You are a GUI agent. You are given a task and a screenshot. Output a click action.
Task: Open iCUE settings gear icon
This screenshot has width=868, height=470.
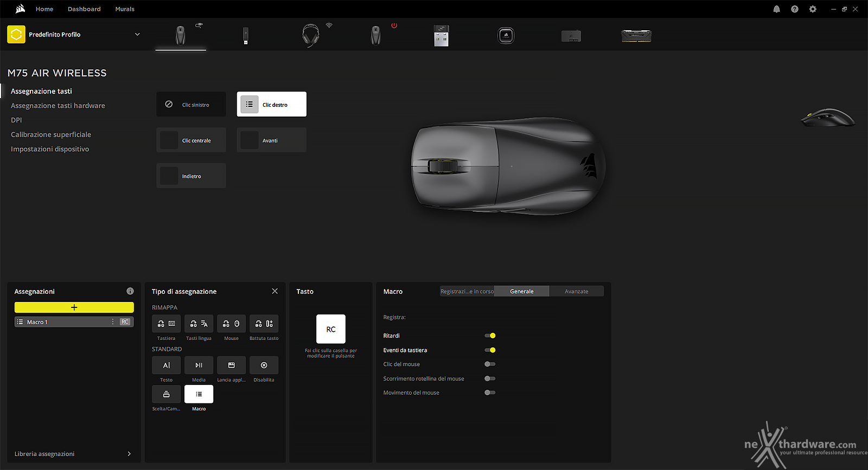pyautogui.click(x=813, y=9)
